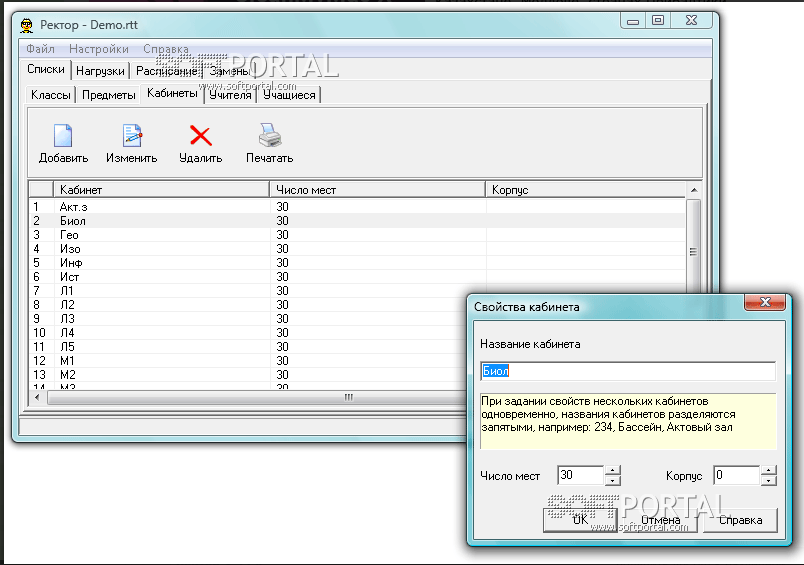Select the Л2 row
This screenshot has width=804, height=565.
[248, 305]
